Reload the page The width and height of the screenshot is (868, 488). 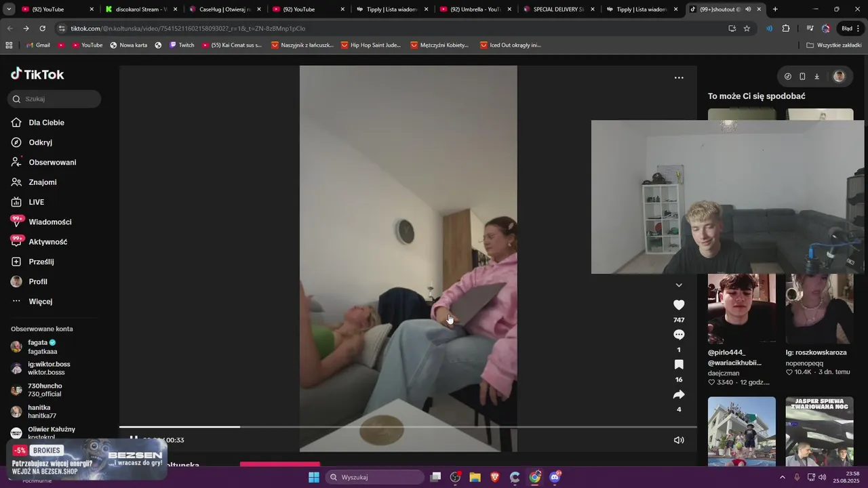[x=42, y=28]
